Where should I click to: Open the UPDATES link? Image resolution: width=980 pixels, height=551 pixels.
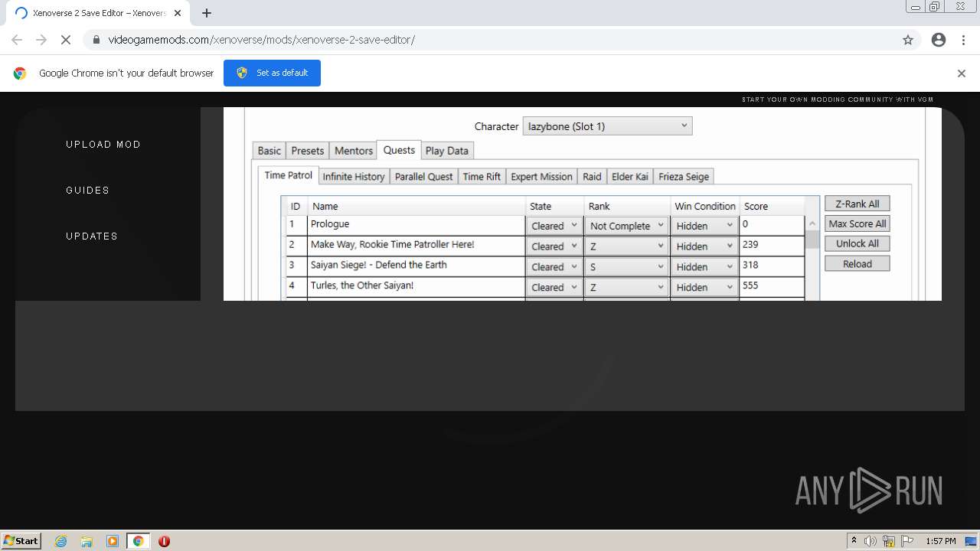click(x=92, y=236)
